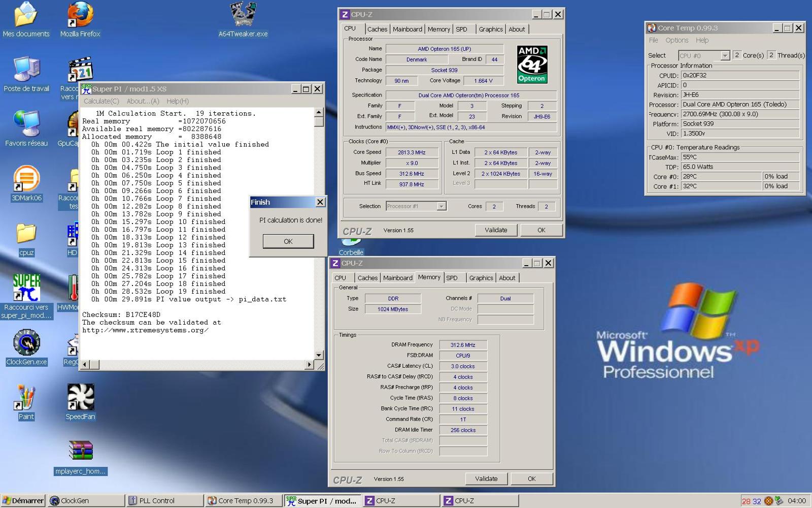
Task: Click the Core #0 temperature 28°C field
Action: [x=722, y=176]
